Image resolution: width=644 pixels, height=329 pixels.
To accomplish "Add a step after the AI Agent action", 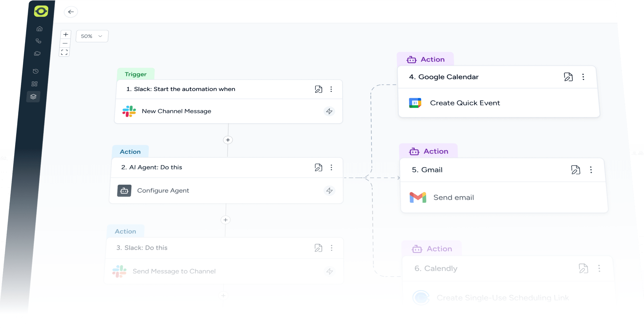I will (225, 220).
